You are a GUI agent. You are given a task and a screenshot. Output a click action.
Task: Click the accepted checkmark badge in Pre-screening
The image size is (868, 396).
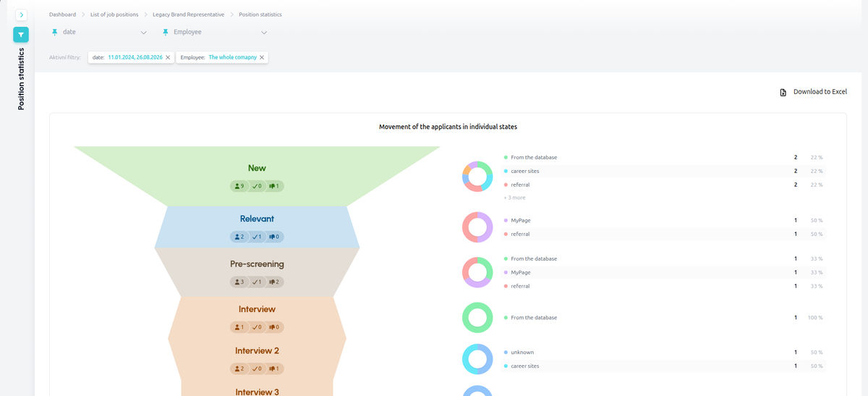click(257, 282)
